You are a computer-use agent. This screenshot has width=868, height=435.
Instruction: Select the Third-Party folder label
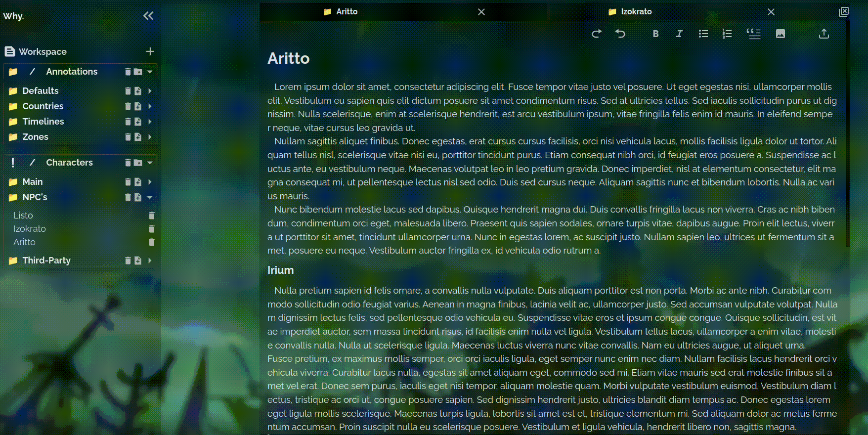point(46,261)
